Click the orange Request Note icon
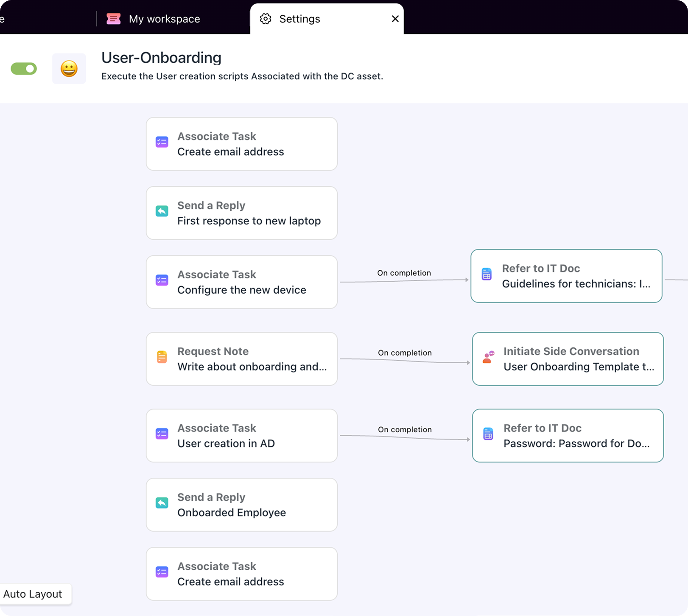The height and width of the screenshot is (616, 688). coord(162,357)
